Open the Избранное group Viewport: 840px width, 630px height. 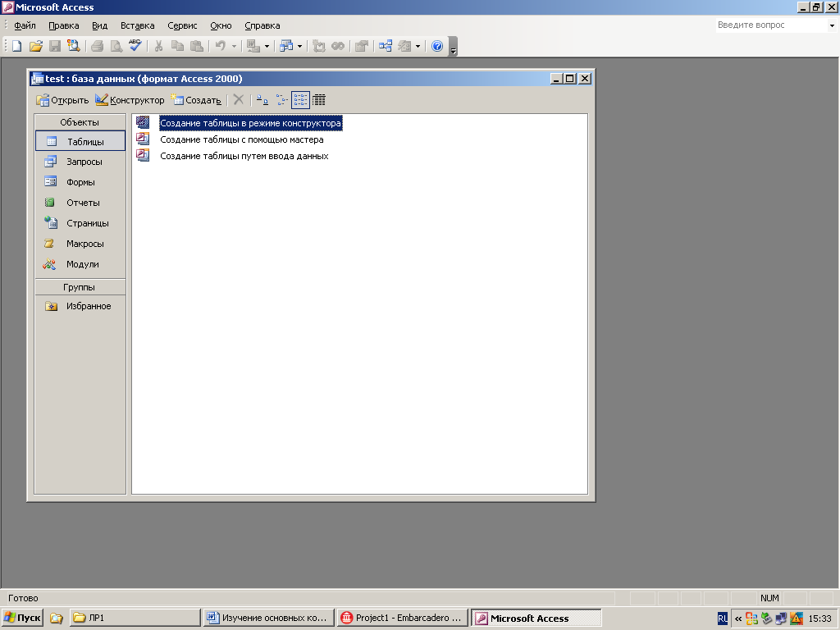[x=80, y=306]
